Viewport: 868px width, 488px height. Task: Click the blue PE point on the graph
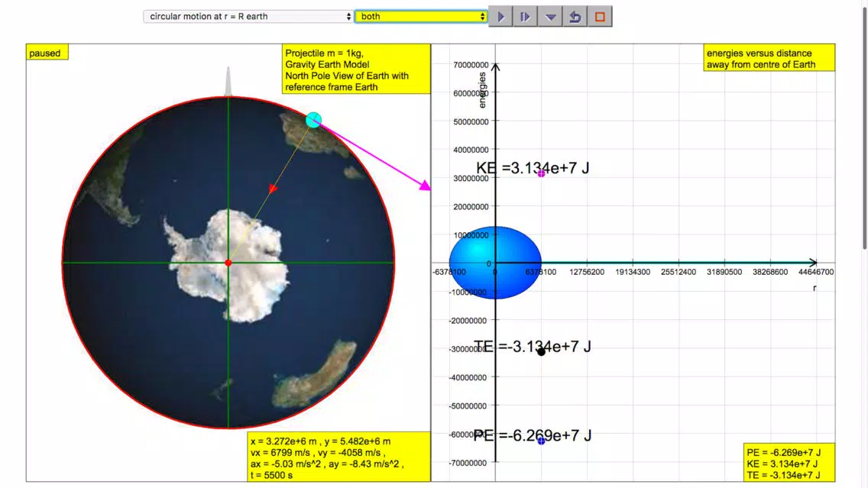pyautogui.click(x=542, y=441)
